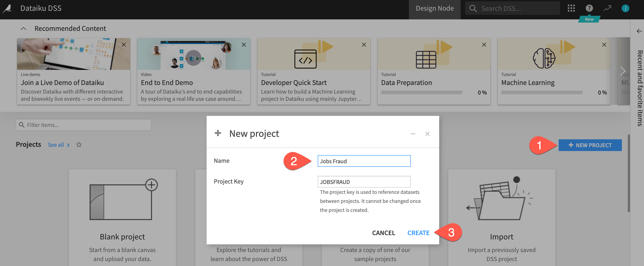
Task: Expand the Recent and favorite items panel
Action: coord(639,31)
